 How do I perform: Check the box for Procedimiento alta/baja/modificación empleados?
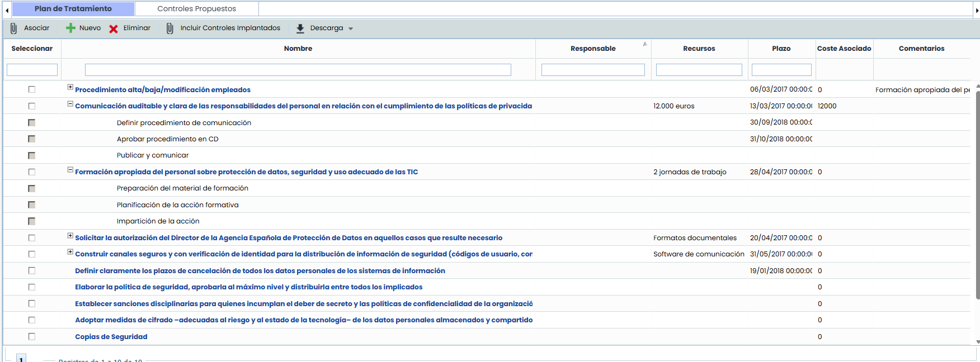[x=32, y=89]
